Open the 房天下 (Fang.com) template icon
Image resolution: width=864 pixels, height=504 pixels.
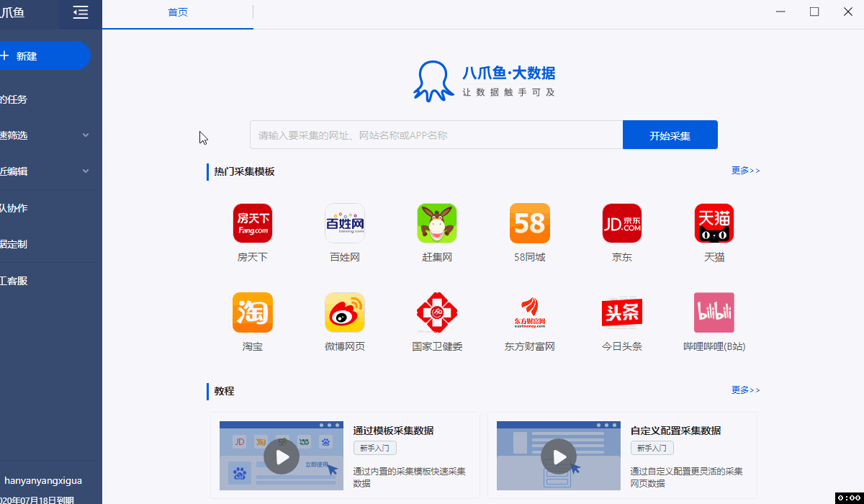[x=253, y=223]
